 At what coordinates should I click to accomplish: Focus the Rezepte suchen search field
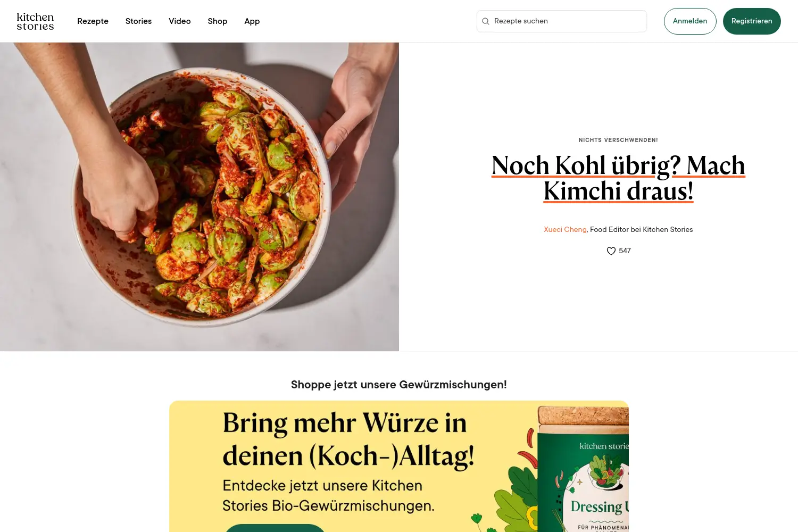pyautogui.click(x=562, y=21)
